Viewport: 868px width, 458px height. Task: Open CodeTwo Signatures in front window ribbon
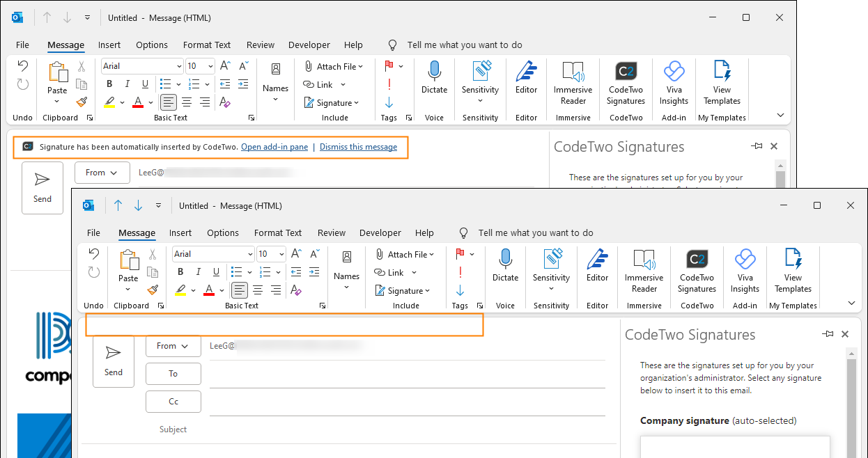tap(697, 271)
